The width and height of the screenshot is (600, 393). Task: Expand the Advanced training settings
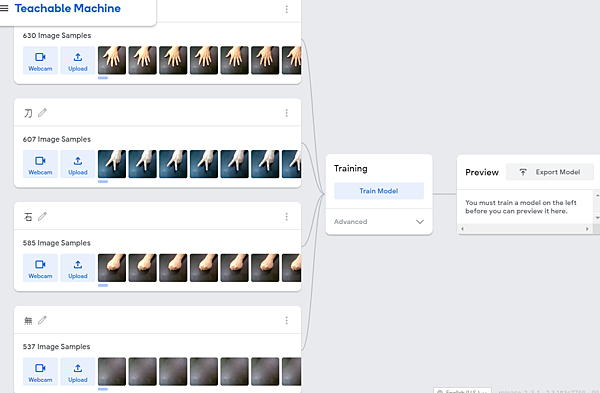(x=379, y=222)
